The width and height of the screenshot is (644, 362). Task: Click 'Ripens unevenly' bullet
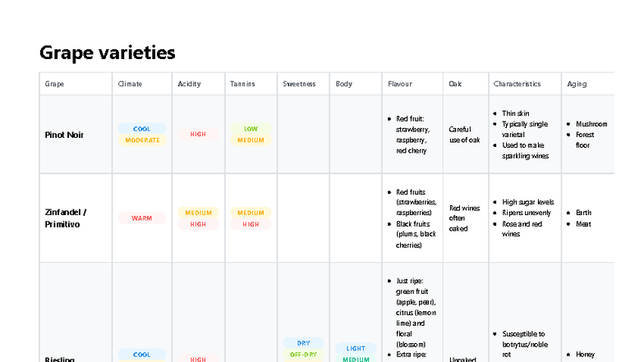click(526, 213)
